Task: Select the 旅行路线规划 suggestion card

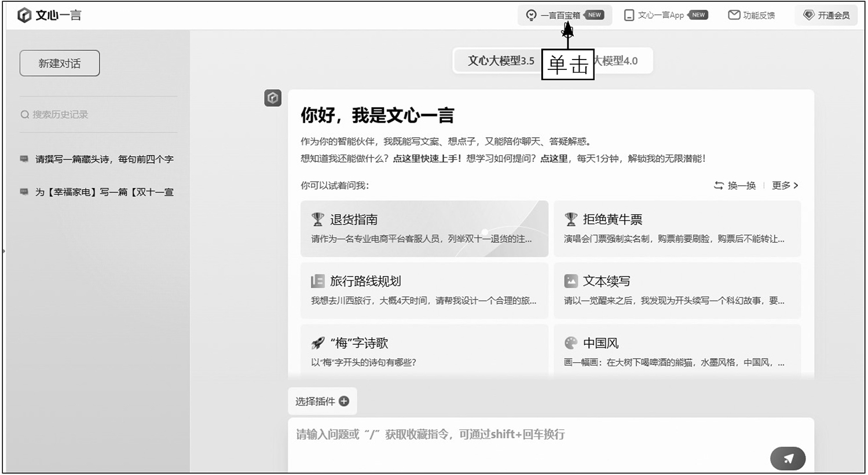Action: pyautogui.click(x=424, y=290)
